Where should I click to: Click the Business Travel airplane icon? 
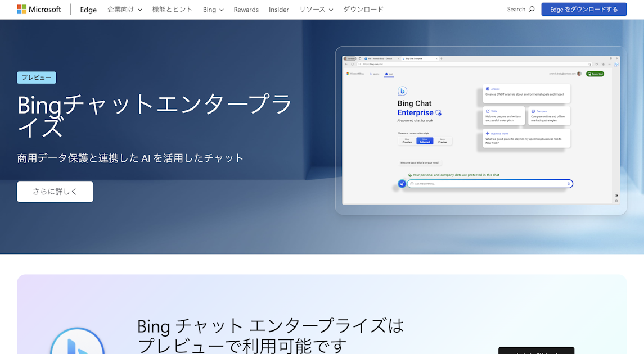[x=487, y=134]
